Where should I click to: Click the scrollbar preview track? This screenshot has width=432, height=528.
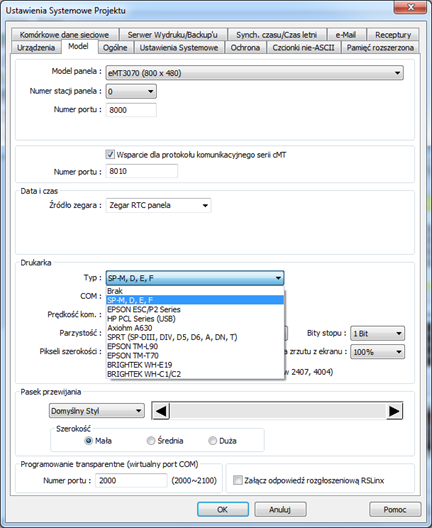(x=277, y=411)
